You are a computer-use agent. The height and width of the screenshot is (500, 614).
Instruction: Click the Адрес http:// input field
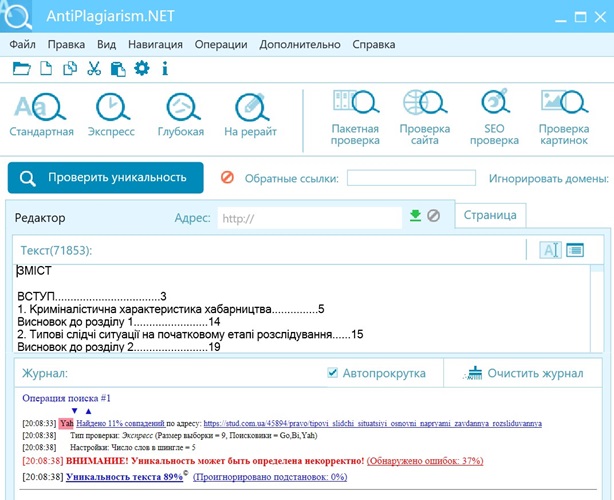(310, 218)
